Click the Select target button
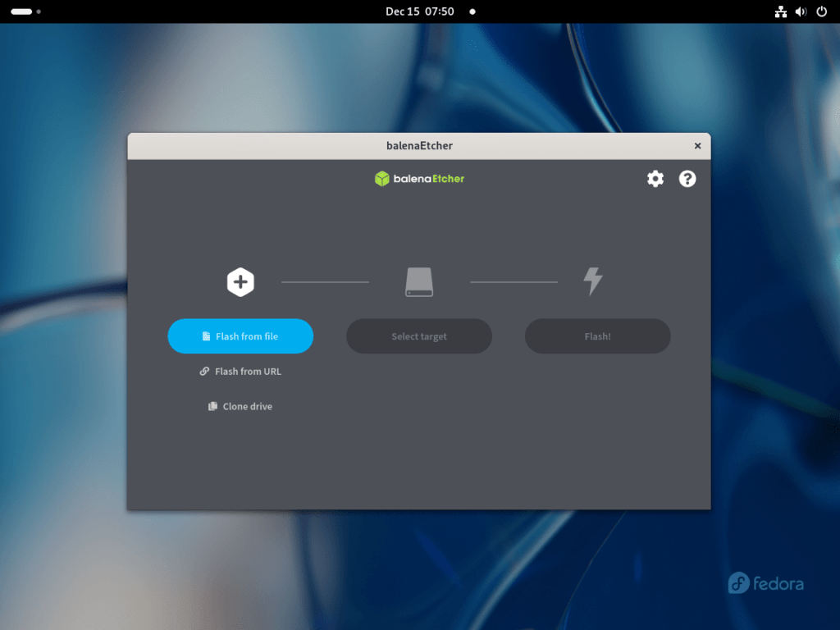The width and height of the screenshot is (840, 630). (418, 336)
